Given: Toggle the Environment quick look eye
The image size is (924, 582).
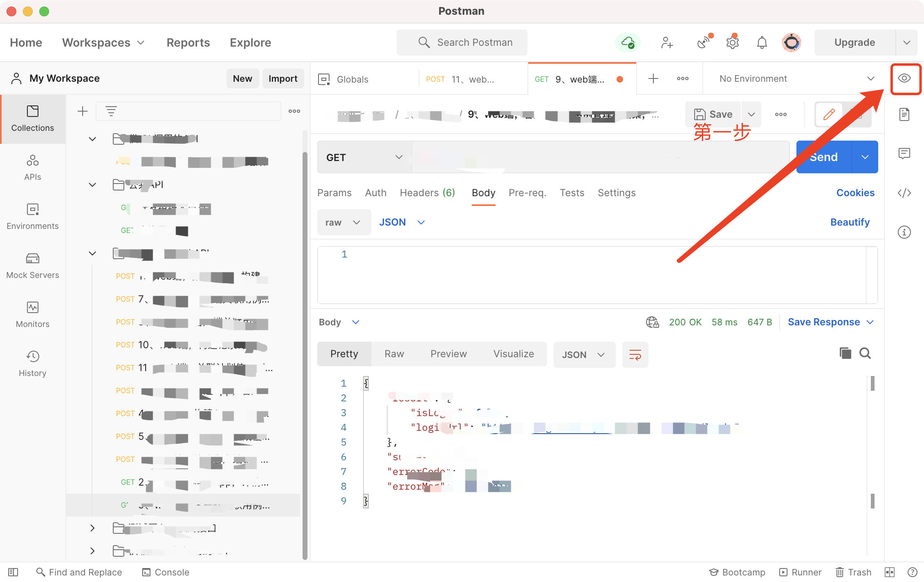Looking at the screenshot, I should pyautogui.click(x=905, y=78).
